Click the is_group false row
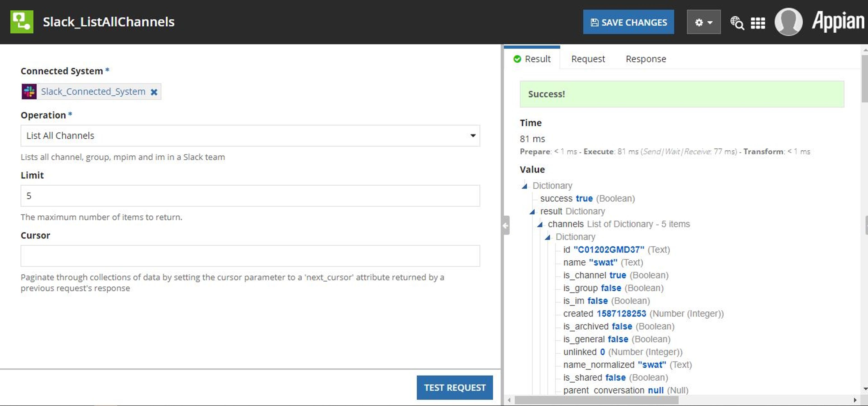This screenshot has width=868, height=406. (613, 288)
